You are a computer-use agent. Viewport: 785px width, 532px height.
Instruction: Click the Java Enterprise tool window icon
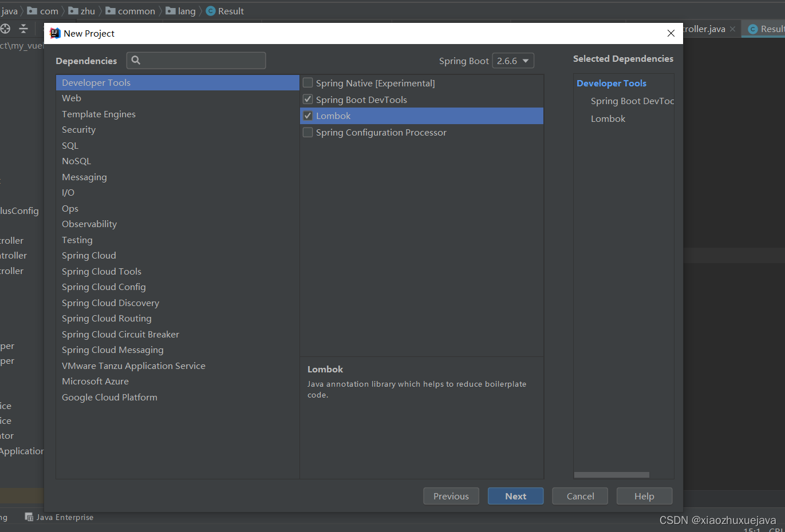[29, 517]
